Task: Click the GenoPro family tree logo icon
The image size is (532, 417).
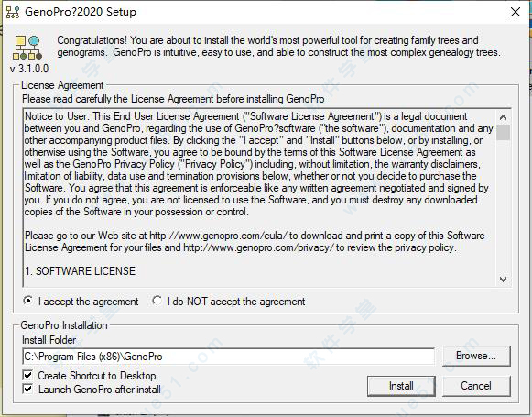Action: pos(27,48)
